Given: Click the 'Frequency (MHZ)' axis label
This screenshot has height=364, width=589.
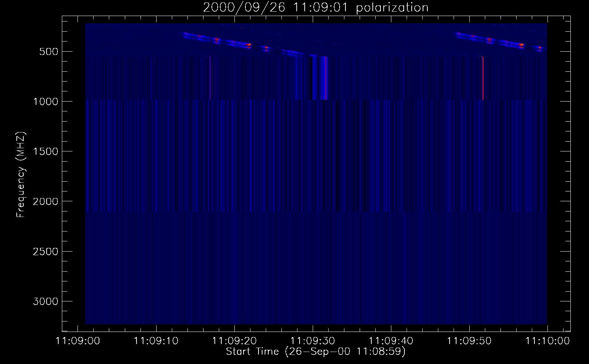Looking at the screenshot, I should tap(21, 175).
